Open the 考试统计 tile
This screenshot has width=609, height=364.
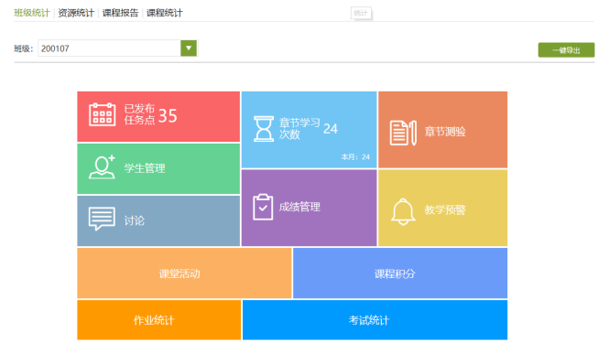pyautogui.click(x=375, y=320)
